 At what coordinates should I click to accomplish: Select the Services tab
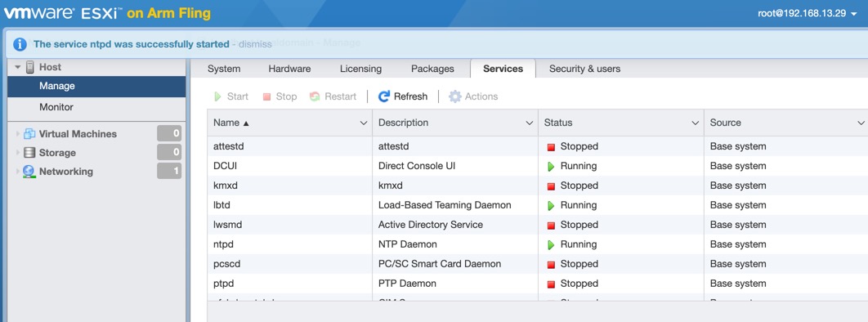pyautogui.click(x=503, y=69)
